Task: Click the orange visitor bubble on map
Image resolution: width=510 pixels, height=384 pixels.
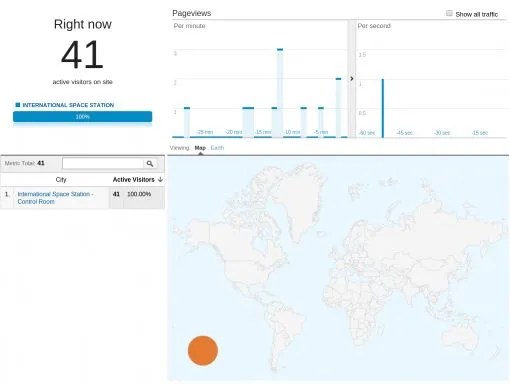Action: click(203, 350)
